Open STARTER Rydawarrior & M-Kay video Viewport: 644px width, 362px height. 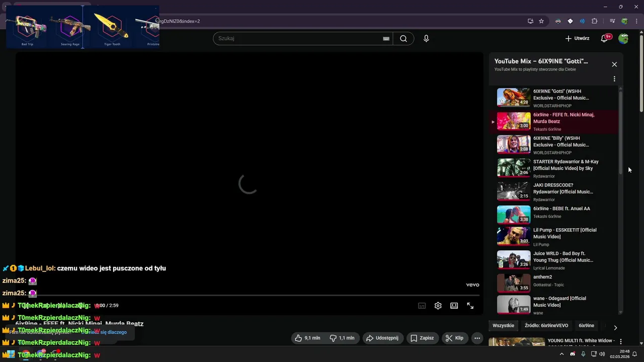click(554, 168)
